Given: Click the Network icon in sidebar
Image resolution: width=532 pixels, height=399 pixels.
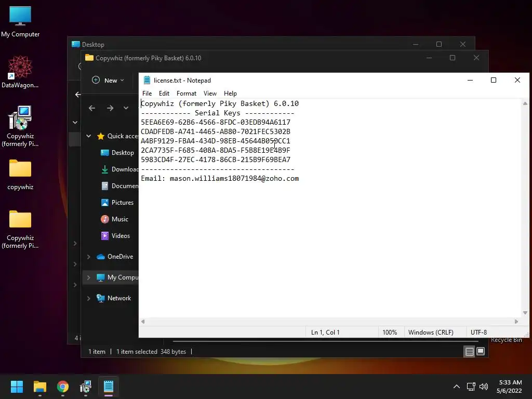Looking at the screenshot, I should (101, 298).
